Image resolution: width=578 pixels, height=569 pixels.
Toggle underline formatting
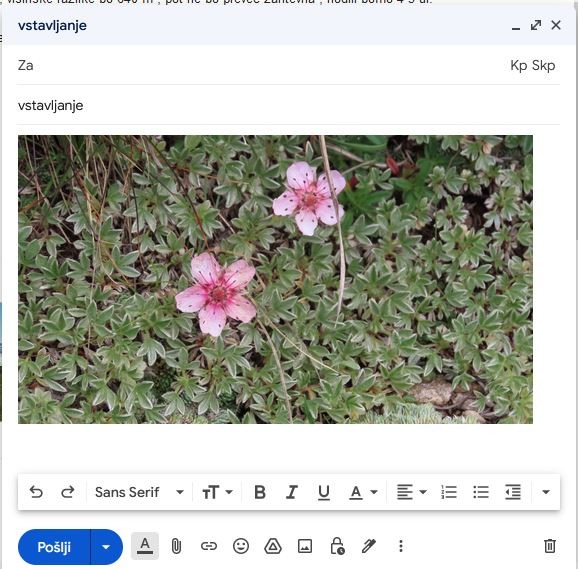[x=324, y=492]
